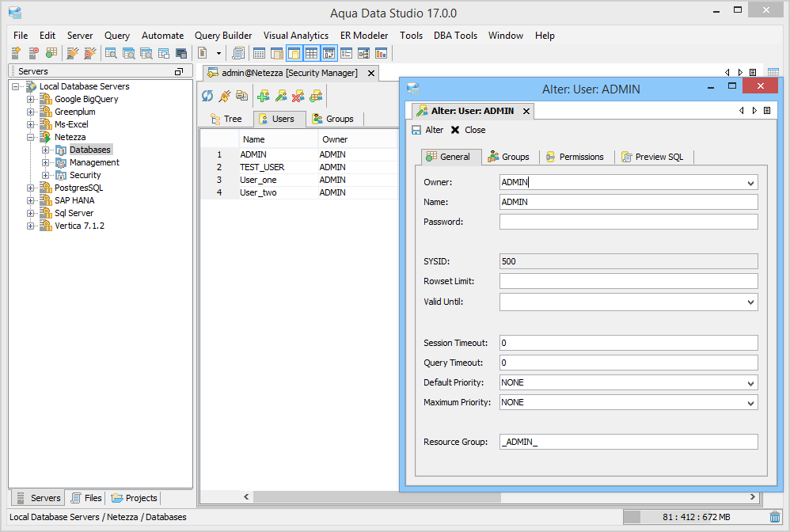Open the ER Modeler menu
The image size is (790, 532).
pos(364,36)
